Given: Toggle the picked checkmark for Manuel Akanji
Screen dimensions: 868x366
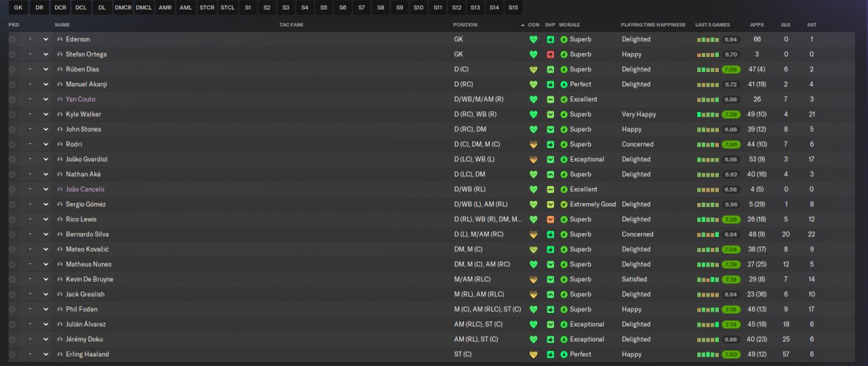Looking at the screenshot, I should (x=12, y=84).
